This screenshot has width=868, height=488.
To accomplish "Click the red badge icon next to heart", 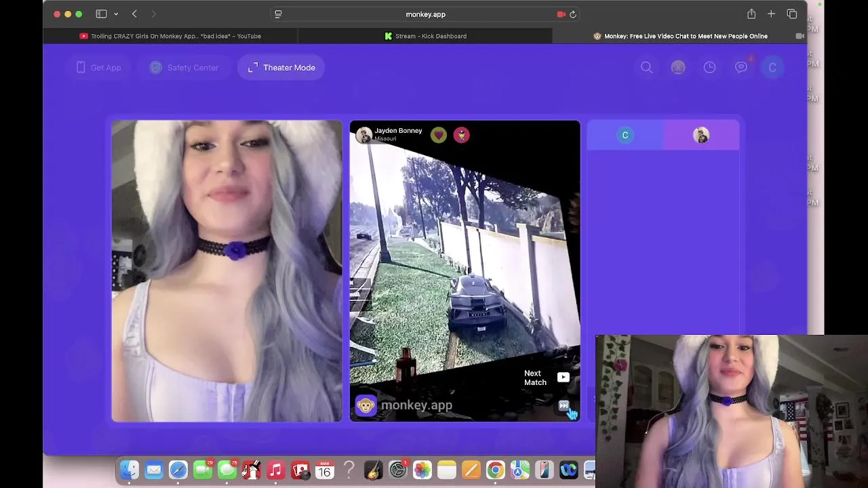I will click(x=462, y=135).
